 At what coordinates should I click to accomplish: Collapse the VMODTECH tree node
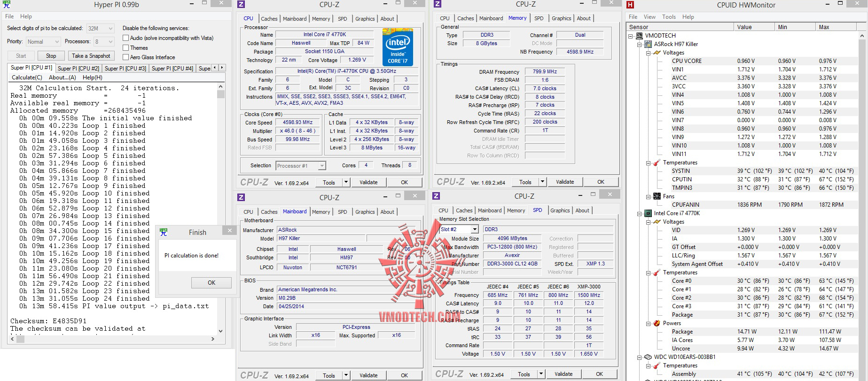630,36
